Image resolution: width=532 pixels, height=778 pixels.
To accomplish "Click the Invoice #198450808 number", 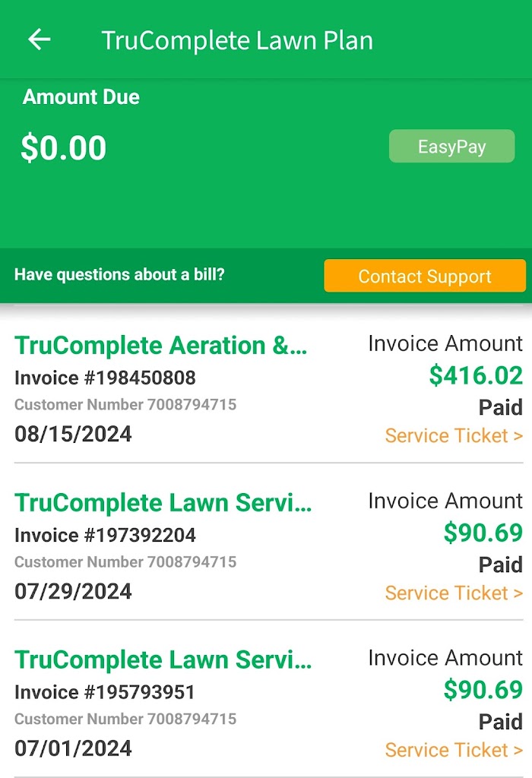I will 105,378.
